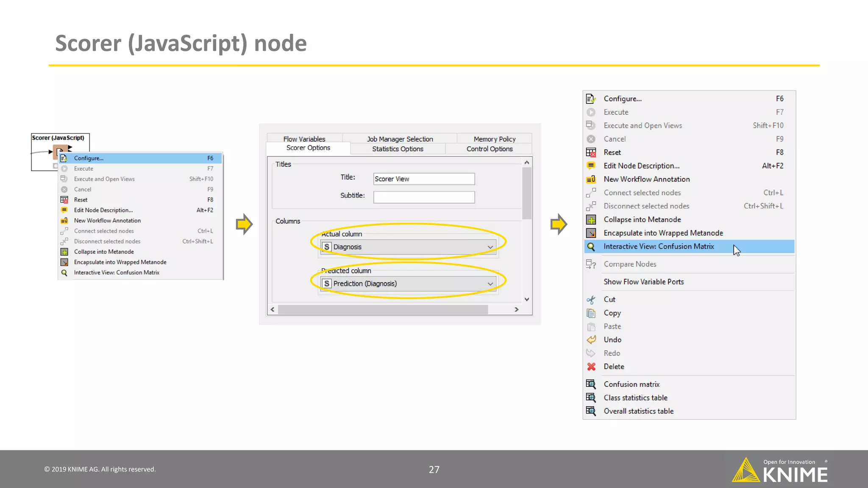Click the Configure icon in the right context menu
The height and width of the screenshot is (488, 868).
591,99
